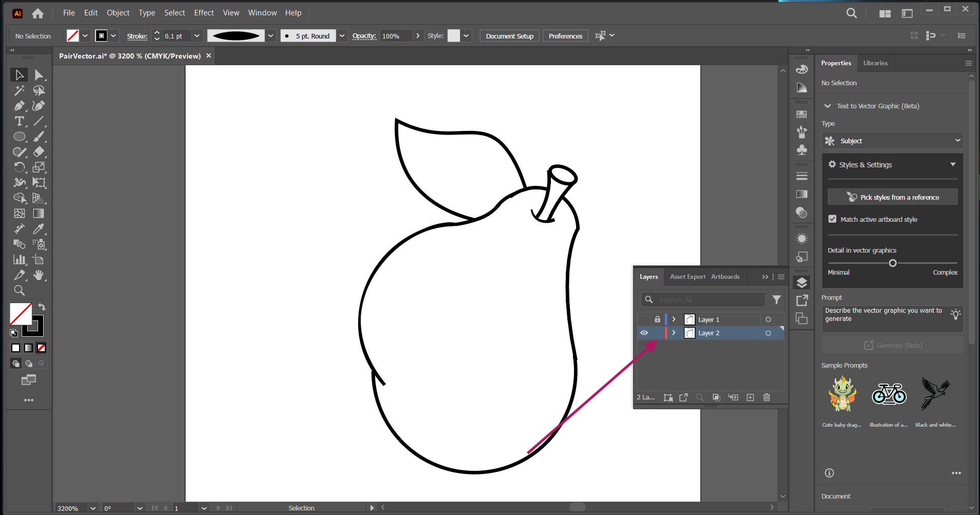Select the Hand tool

click(x=39, y=275)
